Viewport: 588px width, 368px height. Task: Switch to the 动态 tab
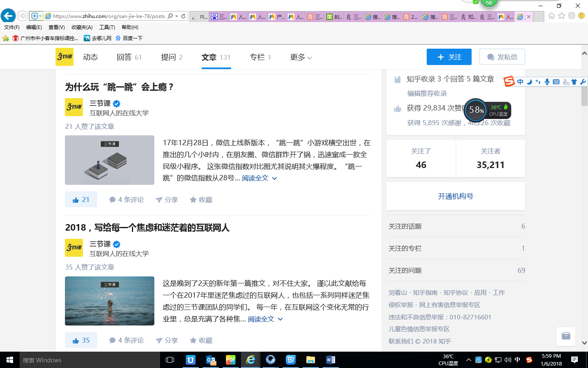(90, 57)
